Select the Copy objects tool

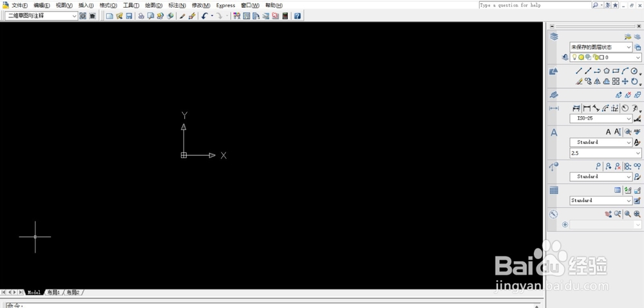[x=588, y=81]
